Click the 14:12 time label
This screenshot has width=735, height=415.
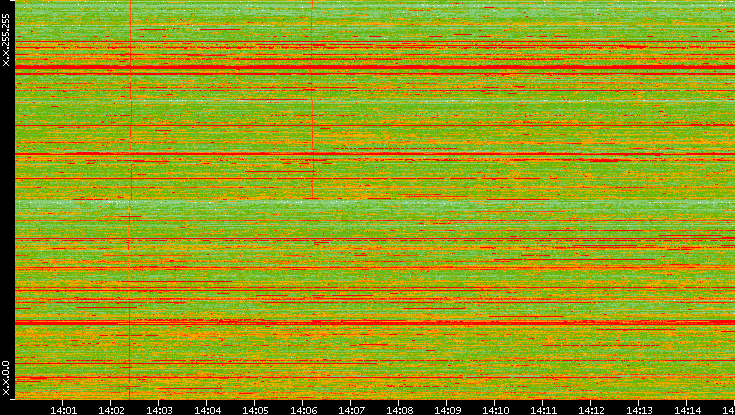click(x=591, y=411)
